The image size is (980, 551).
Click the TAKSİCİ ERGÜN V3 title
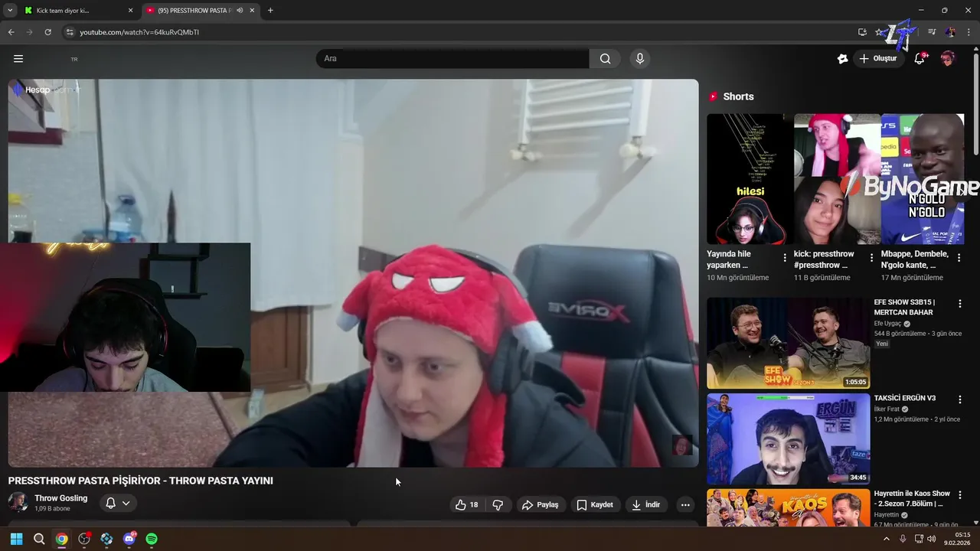(x=905, y=398)
